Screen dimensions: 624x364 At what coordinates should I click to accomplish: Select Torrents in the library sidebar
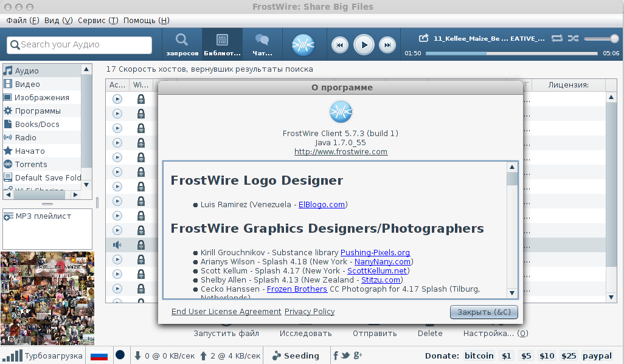pos(42,164)
